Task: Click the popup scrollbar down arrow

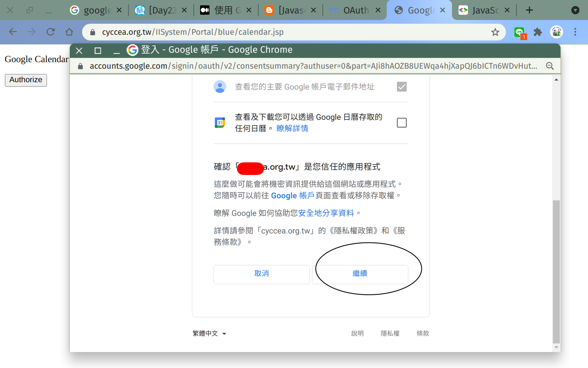Action: (x=556, y=348)
